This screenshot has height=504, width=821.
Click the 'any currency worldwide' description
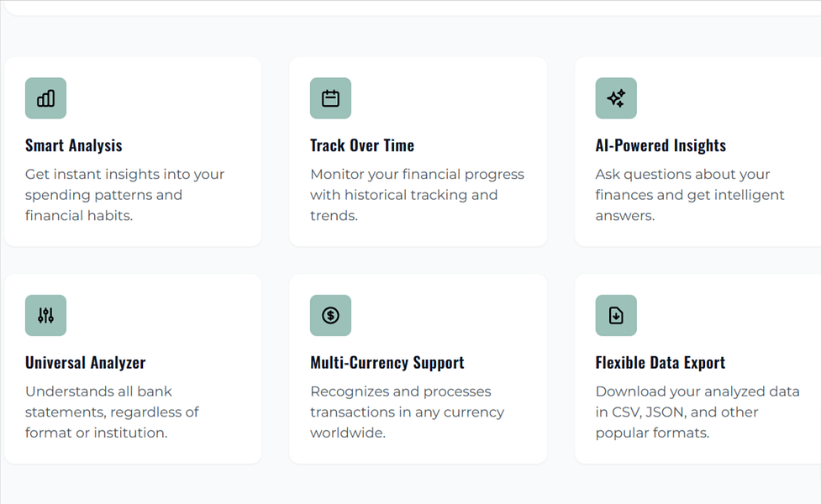[x=407, y=412]
